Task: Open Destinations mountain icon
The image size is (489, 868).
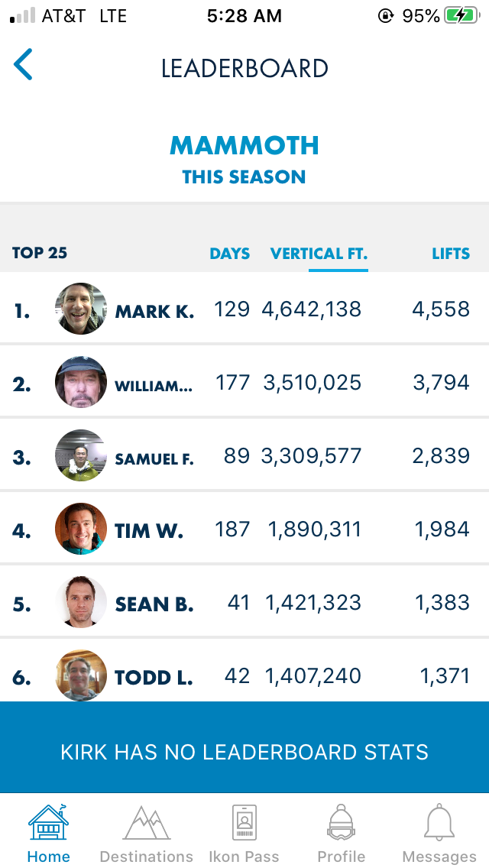Action: coord(146,824)
